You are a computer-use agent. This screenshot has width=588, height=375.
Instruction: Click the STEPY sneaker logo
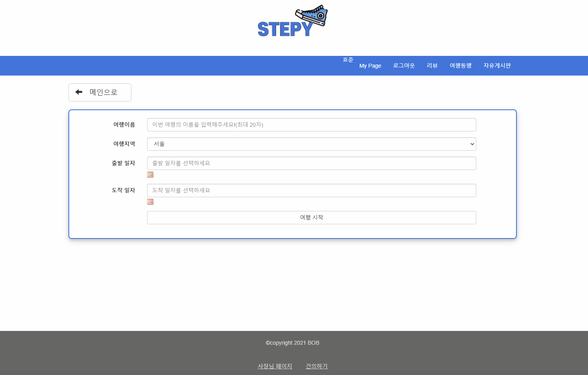[293, 21]
